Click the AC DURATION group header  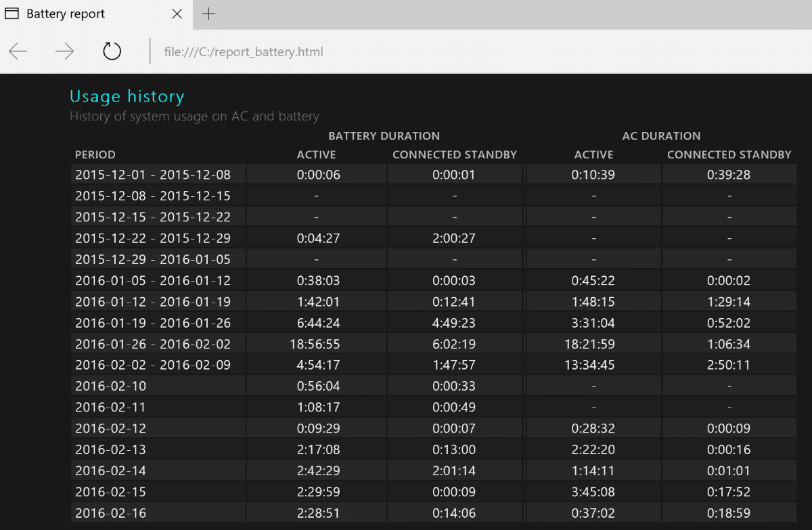click(661, 136)
